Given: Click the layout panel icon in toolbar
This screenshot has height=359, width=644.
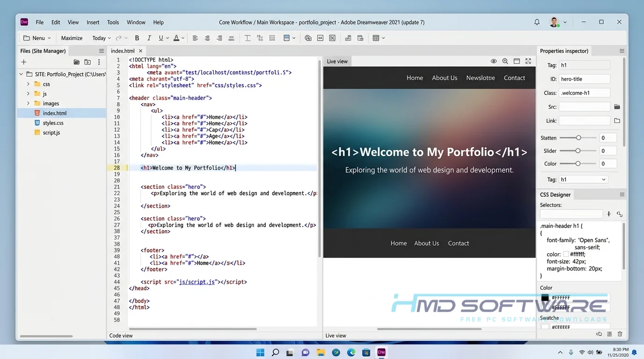Looking at the screenshot, I should click(x=287, y=38).
